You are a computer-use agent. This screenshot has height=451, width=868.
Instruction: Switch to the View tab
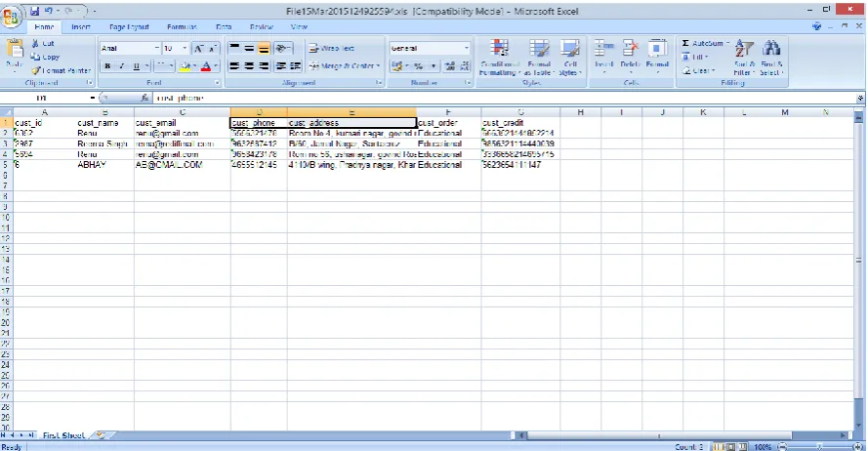[x=299, y=26]
